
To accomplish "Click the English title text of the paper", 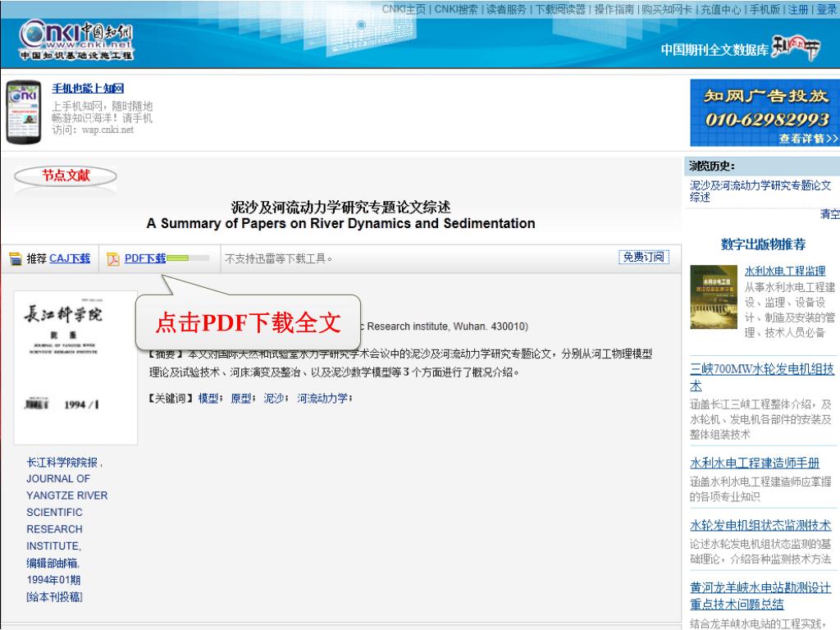I will click(340, 223).
